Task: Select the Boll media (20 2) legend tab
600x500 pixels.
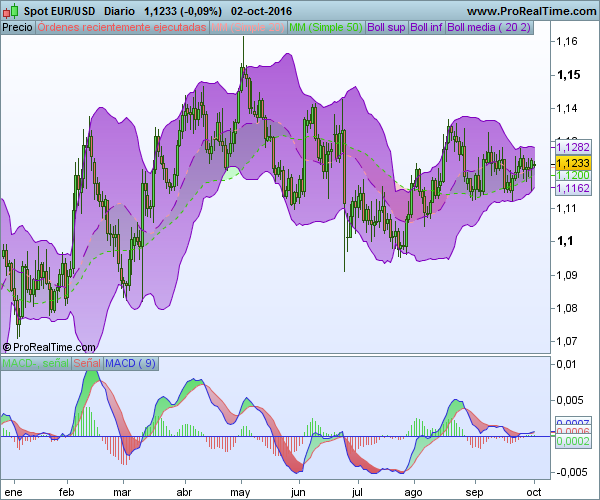Action: tap(489, 28)
